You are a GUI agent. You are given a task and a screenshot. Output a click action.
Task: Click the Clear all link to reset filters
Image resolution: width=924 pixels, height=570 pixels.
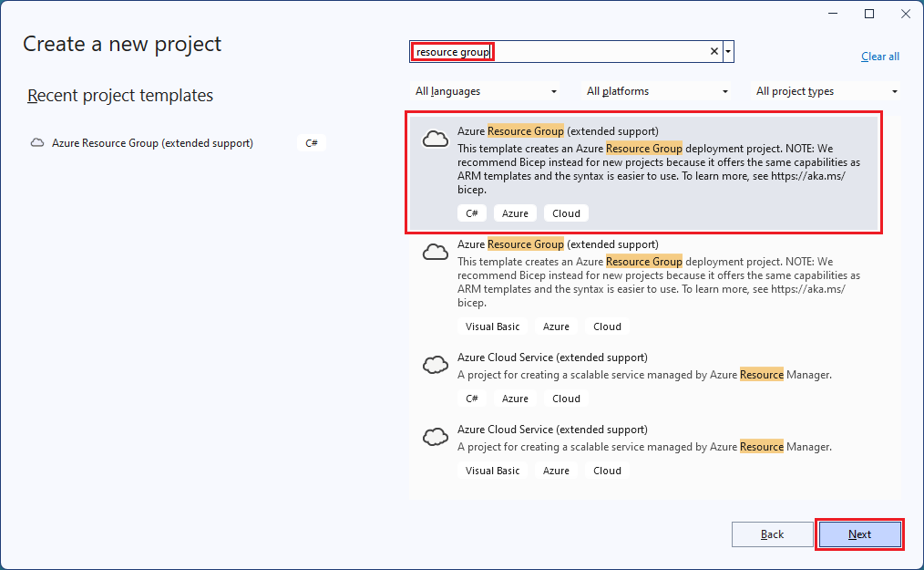(879, 56)
